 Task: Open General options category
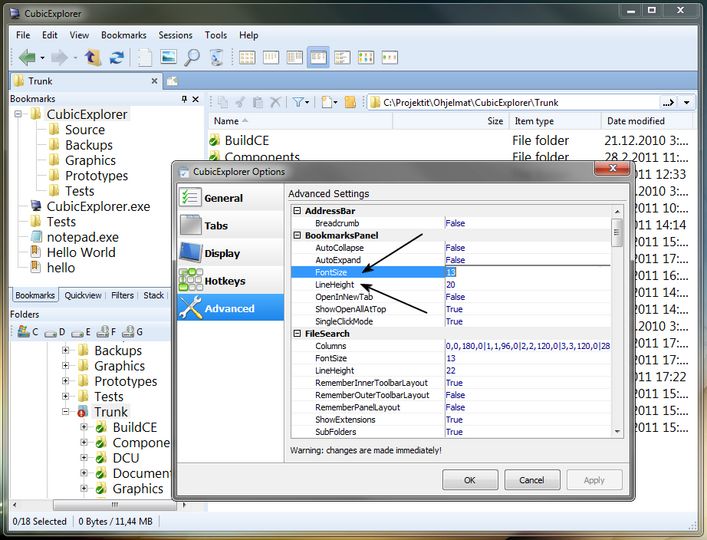tap(230, 198)
